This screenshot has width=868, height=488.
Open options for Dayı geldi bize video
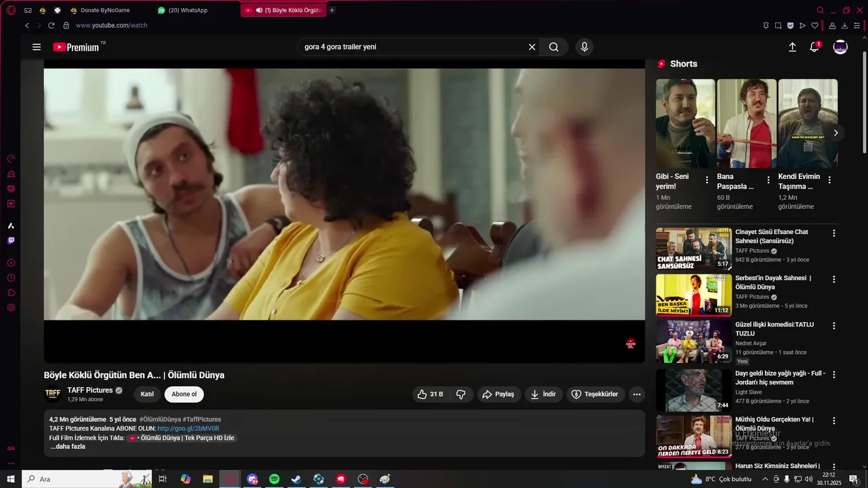pyautogui.click(x=834, y=374)
